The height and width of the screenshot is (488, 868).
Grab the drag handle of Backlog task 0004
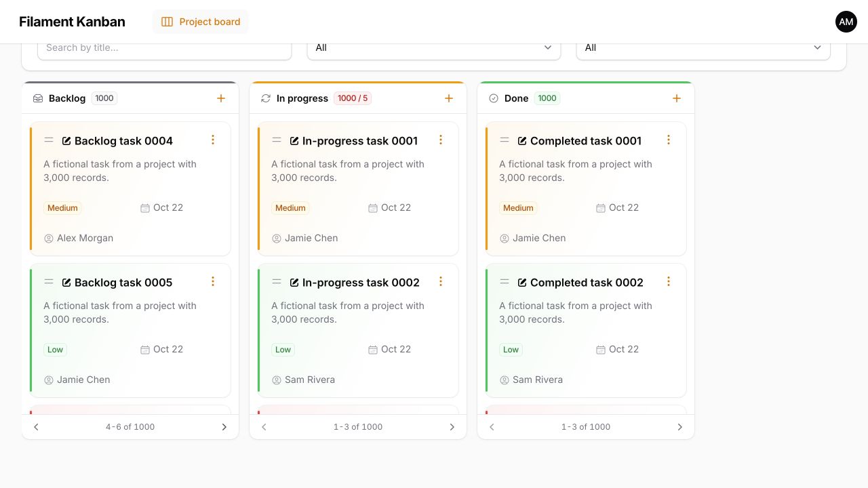click(x=49, y=140)
